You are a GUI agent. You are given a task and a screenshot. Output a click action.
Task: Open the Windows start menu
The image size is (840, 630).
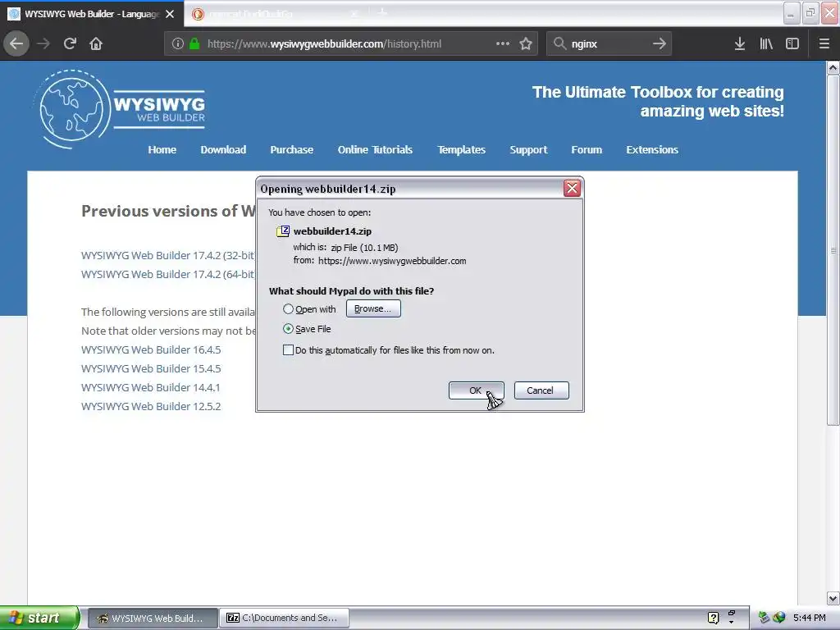pos(39,618)
